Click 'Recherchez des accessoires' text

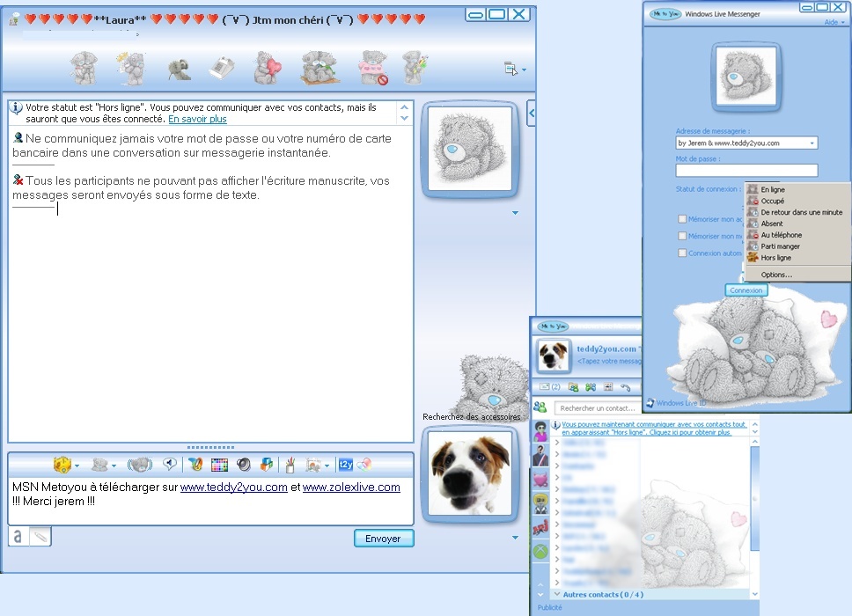(x=471, y=416)
